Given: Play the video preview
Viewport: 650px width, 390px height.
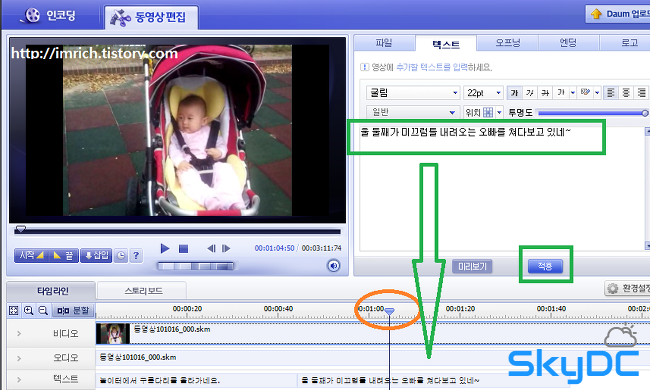Looking at the screenshot, I should [x=165, y=248].
